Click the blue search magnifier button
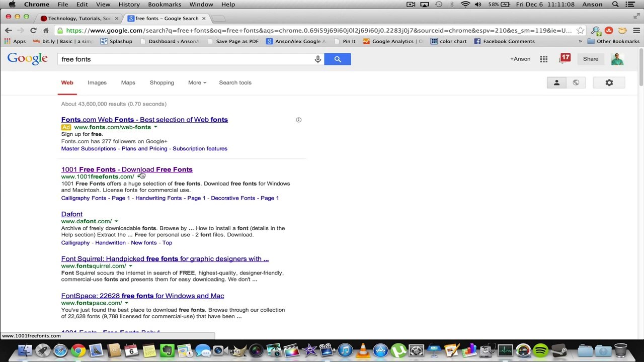Viewport: 644px width, 362px height. click(338, 59)
